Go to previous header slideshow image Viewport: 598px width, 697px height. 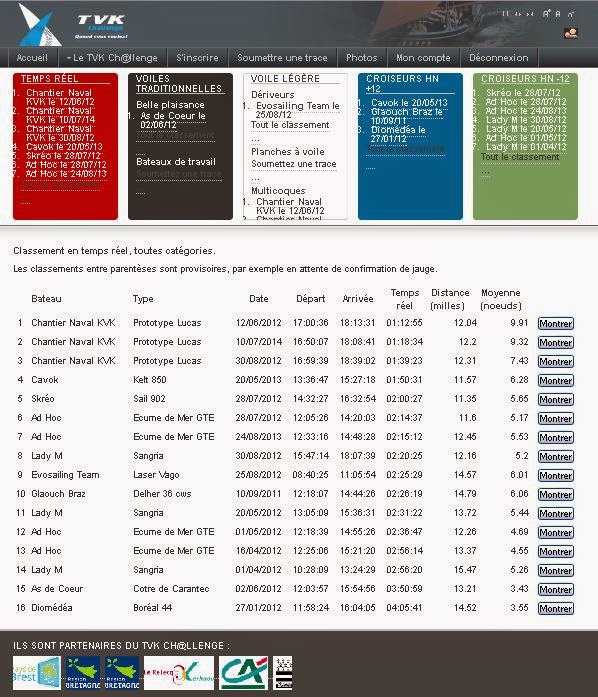click(518, 14)
